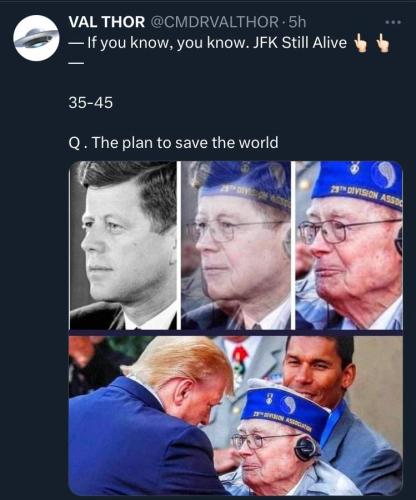Click the VAL THOR display name
Image resolution: width=416 pixels, height=500 pixels.
click(107, 22)
